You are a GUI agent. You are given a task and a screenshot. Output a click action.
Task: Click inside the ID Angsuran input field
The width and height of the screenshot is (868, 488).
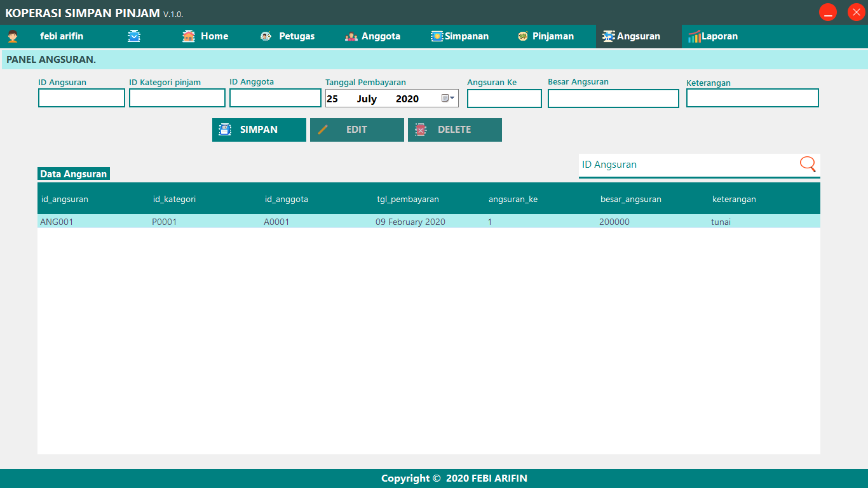coord(81,98)
